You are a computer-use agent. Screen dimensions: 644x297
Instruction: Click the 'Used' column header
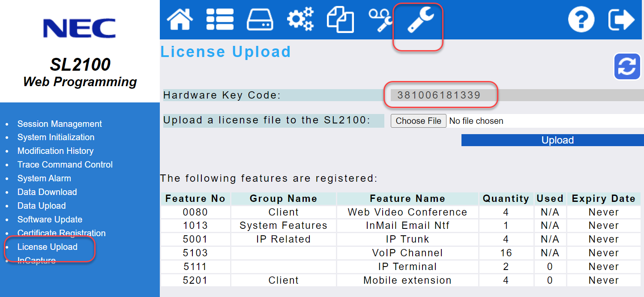(x=550, y=198)
